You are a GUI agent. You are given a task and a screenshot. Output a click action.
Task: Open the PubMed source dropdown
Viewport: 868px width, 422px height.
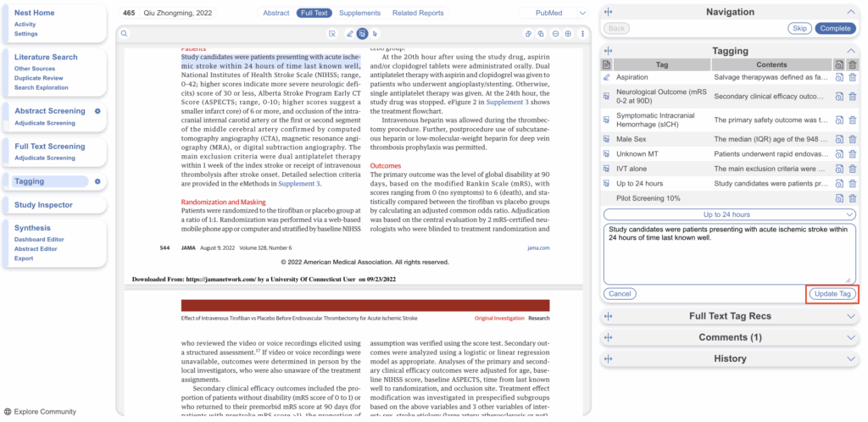pyautogui.click(x=553, y=14)
